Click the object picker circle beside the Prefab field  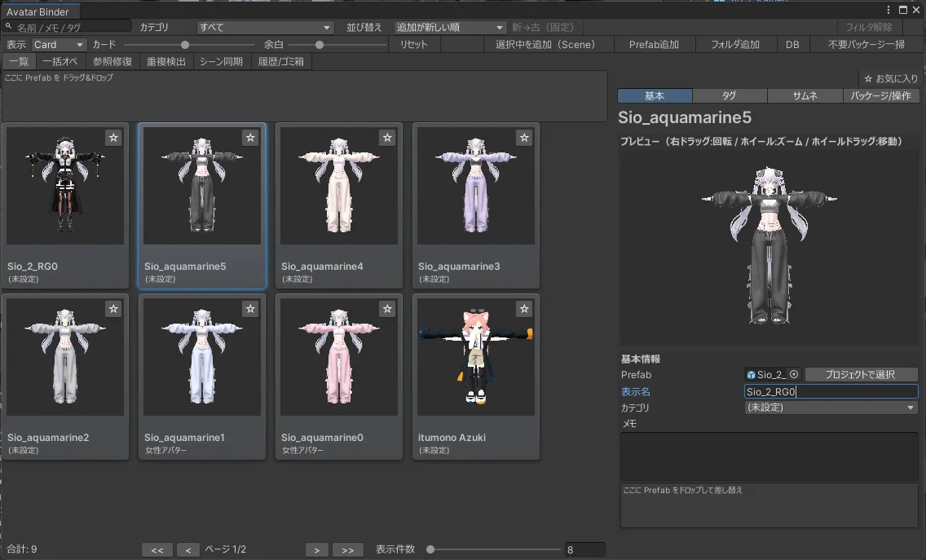pos(793,374)
